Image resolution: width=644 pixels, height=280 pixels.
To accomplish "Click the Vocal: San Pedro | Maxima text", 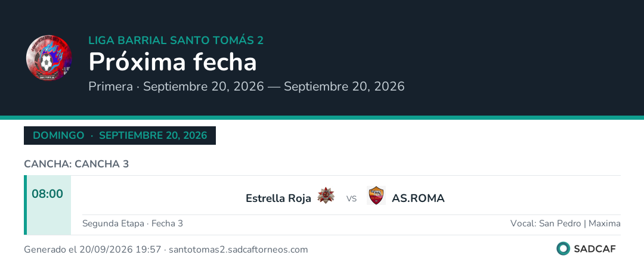I will (565, 224).
